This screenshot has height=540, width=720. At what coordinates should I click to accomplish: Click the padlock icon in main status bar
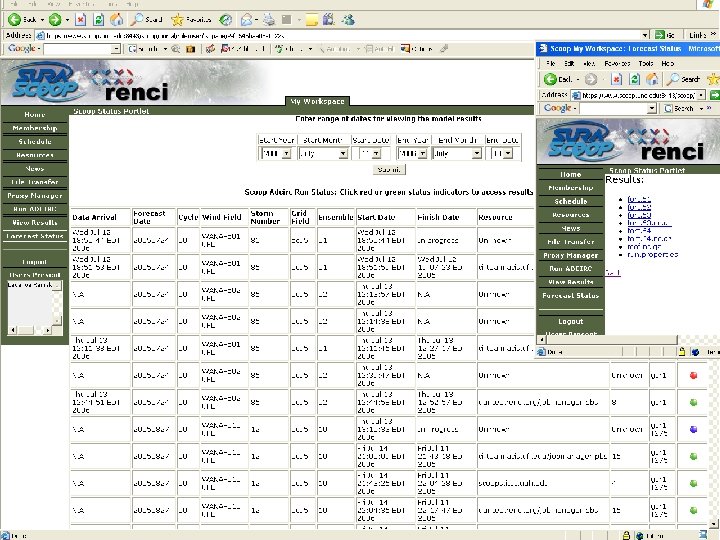pyautogui.click(x=625, y=535)
